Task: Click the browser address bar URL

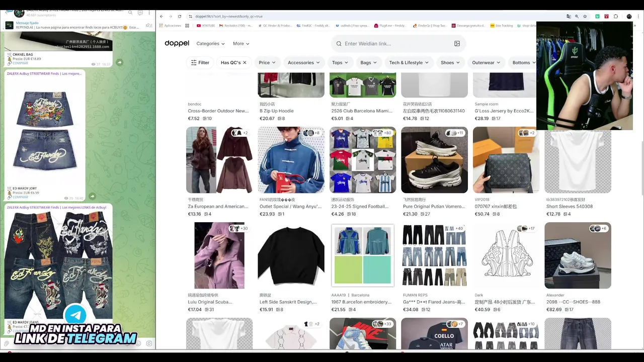Action: pos(229,16)
